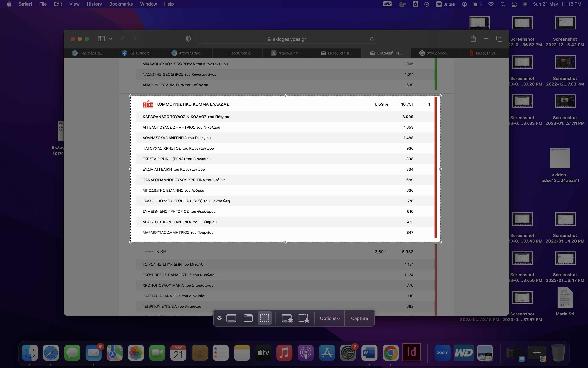Open Music from the Dock

pos(284,353)
